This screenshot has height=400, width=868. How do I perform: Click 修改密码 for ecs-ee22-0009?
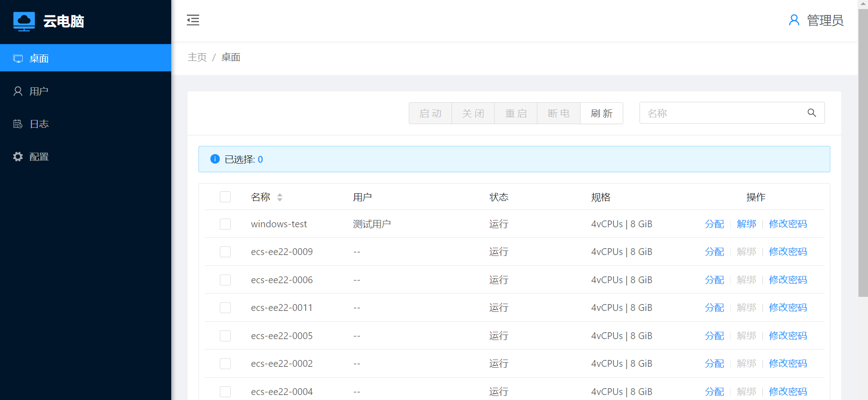tap(788, 252)
